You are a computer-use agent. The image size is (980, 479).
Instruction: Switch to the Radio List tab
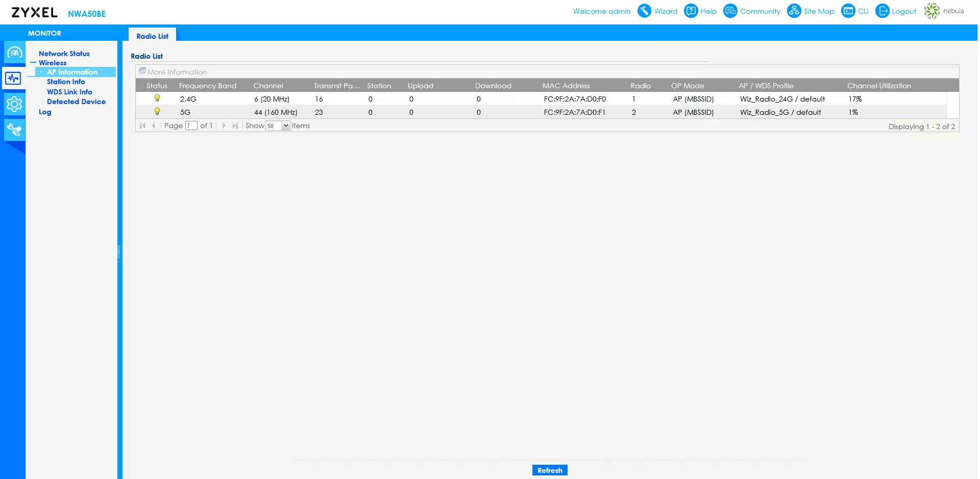coord(152,36)
